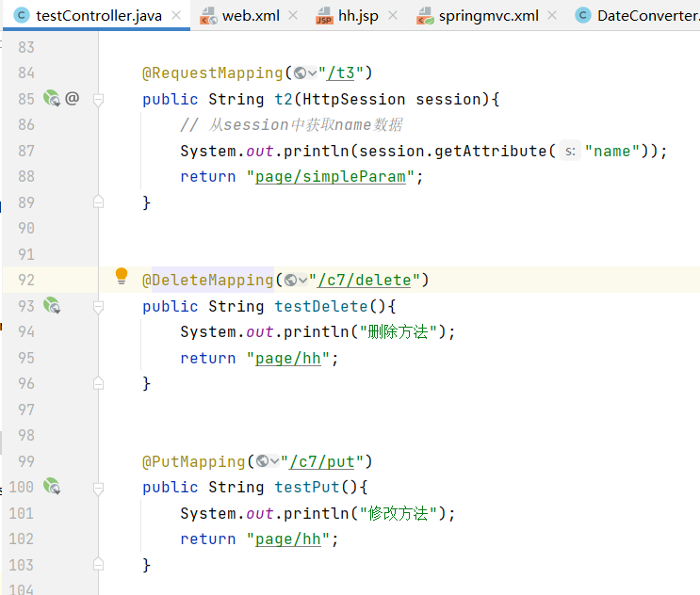Click the HttpSession parameter type
Image resolution: width=700 pixels, height=595 pixels.
pyautogui.click(x=353, y=99)
